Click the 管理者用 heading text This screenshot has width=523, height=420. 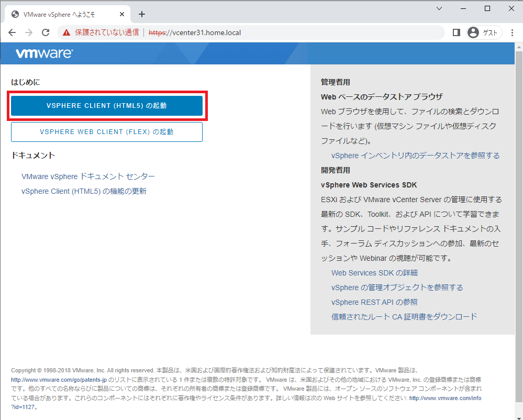point(335,82)
